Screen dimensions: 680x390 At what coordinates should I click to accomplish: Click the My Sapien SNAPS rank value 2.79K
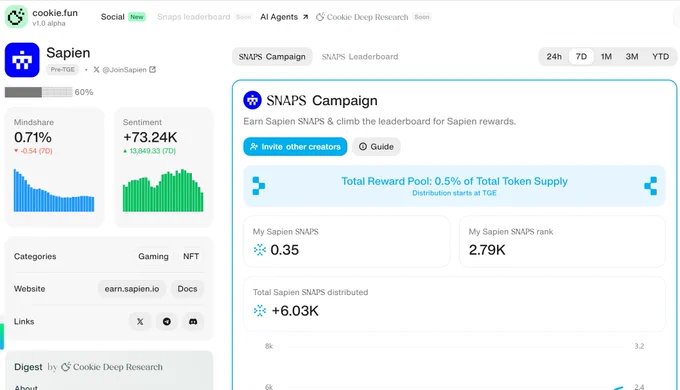click(487, 250)
